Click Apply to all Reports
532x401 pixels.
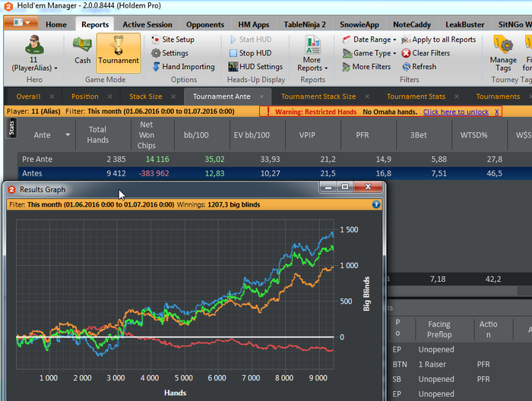click(439, 39)
